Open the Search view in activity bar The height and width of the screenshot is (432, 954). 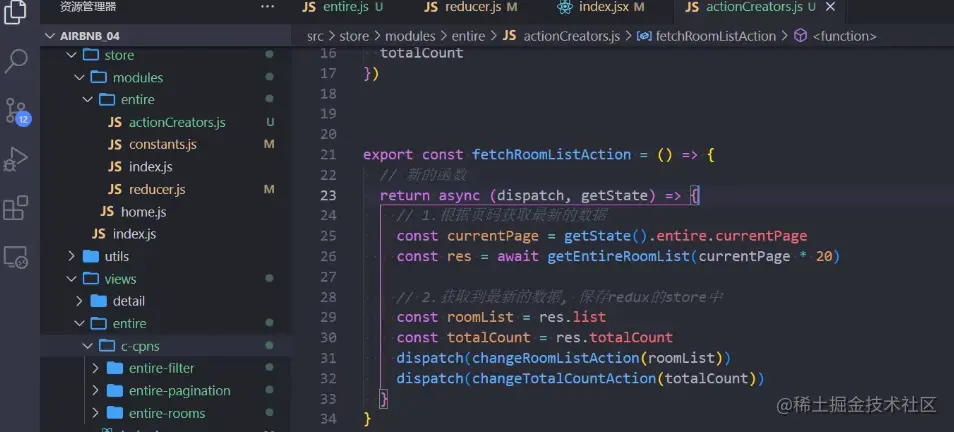pos(15,61)
